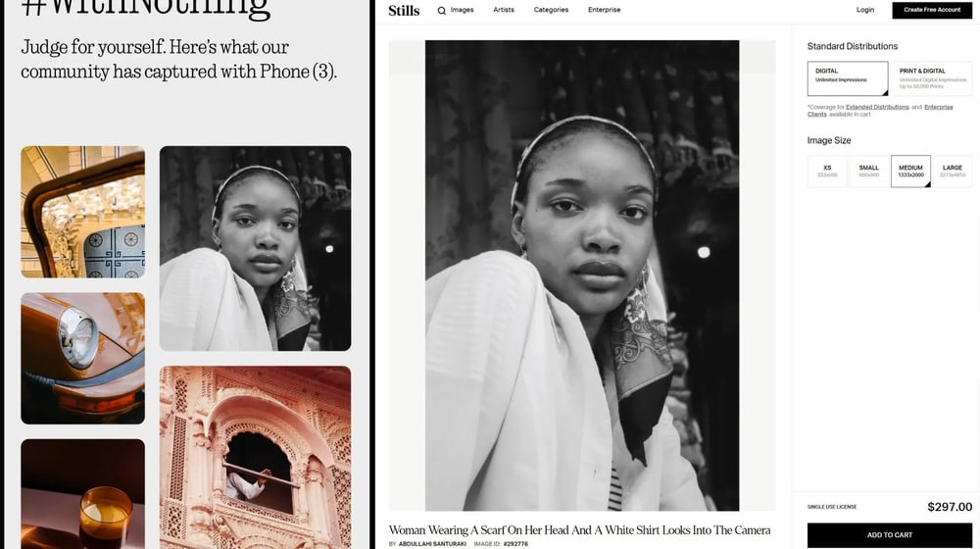The image size is (980, 549).
Task: Open the Artists menu item
Action: 504,10
